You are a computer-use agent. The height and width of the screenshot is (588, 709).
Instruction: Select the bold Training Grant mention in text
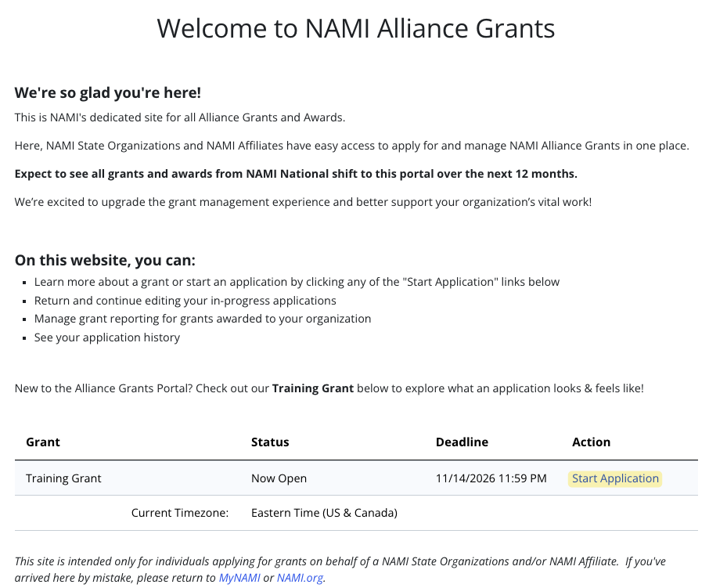tap(314, 388)
